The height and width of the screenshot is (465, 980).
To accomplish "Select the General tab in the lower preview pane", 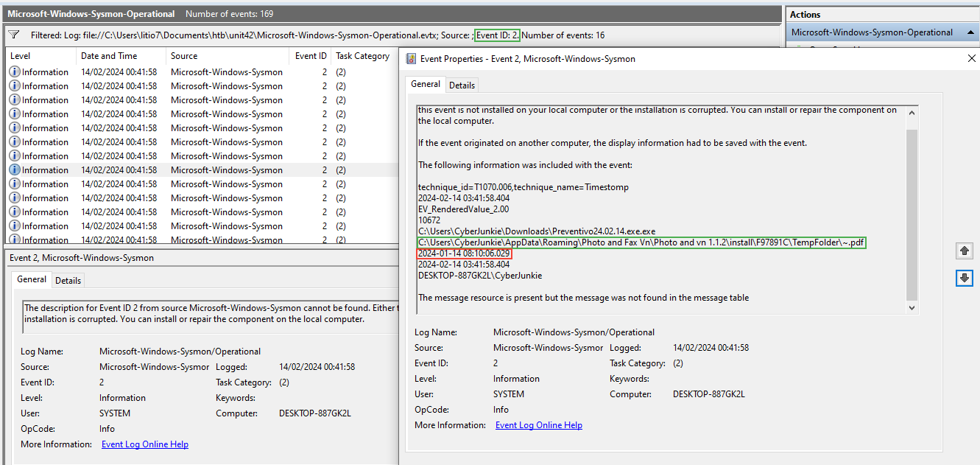I will click(x=32, y=279).
